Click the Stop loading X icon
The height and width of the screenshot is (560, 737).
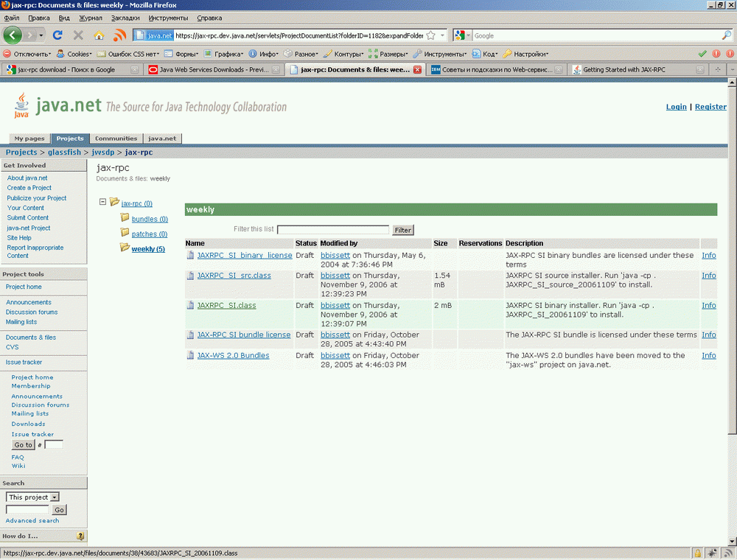coord(79,35)
